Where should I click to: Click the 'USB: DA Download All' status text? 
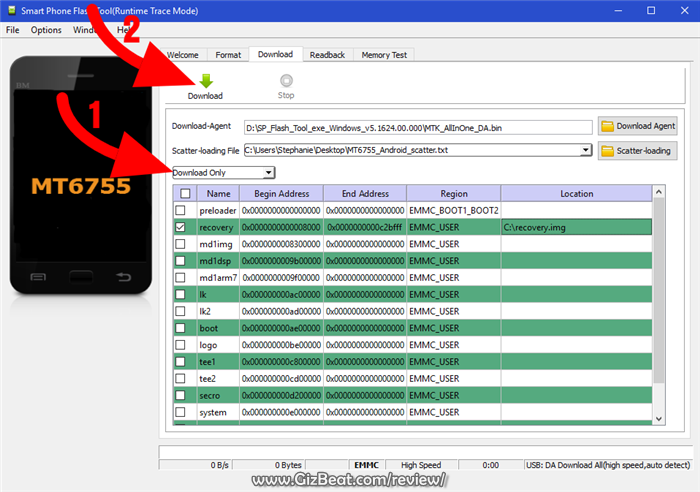coord(608,465)
